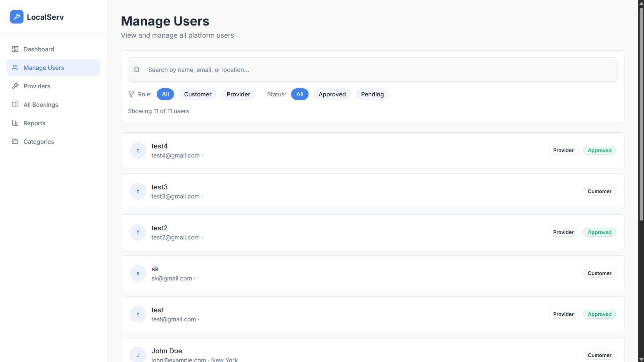Image resolution: width=644 pixels, height=362 pixels.
Task: Click the test@gmail.com email
Action: [174, 319]
